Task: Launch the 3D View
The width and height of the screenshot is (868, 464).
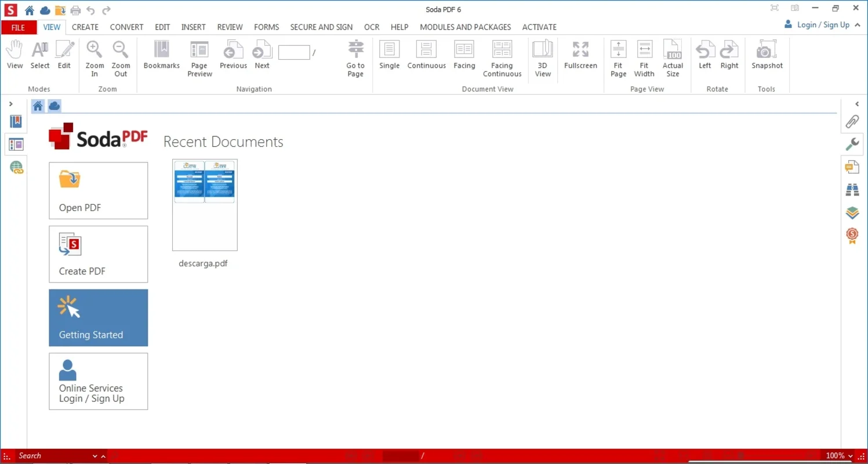Action: [543, 59]
